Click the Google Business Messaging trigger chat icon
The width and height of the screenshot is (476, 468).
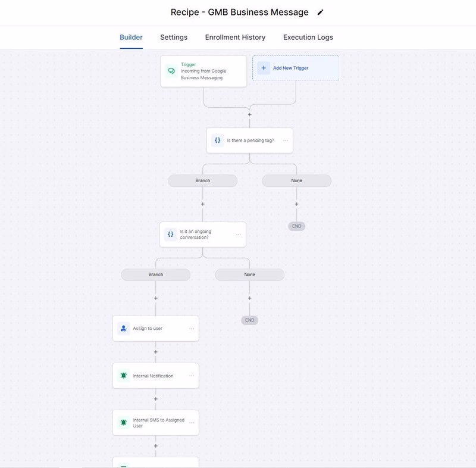tap(171, 71)
